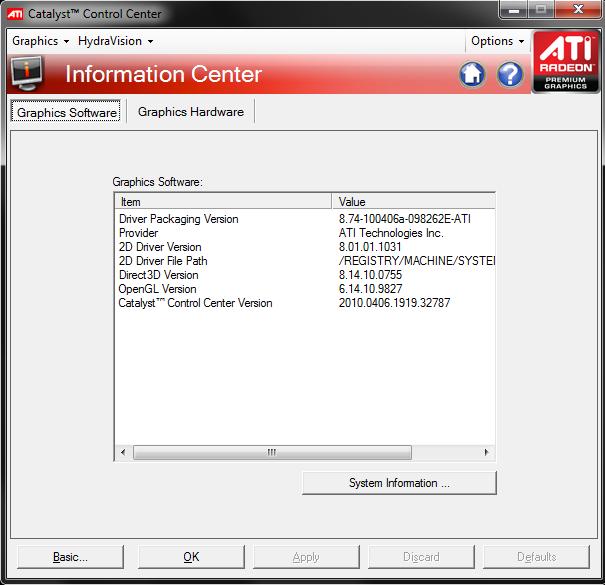Click value 8.01.01.1031

[370, 247]
